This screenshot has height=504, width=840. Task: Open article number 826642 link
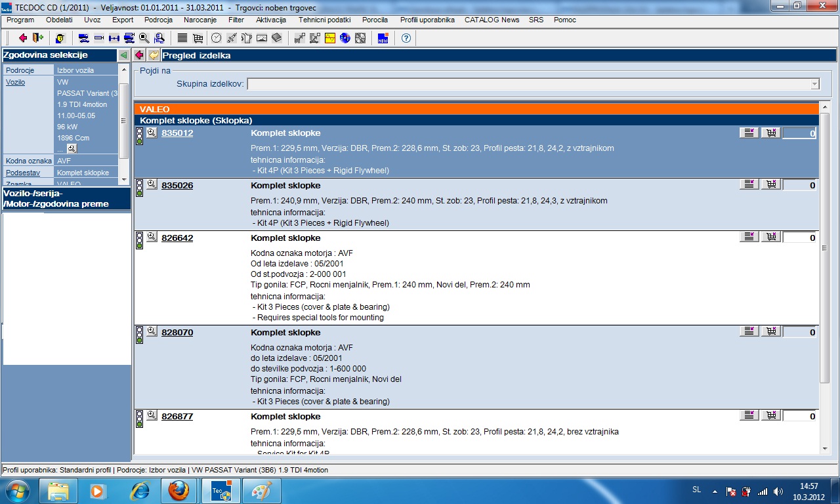[177, 238]
